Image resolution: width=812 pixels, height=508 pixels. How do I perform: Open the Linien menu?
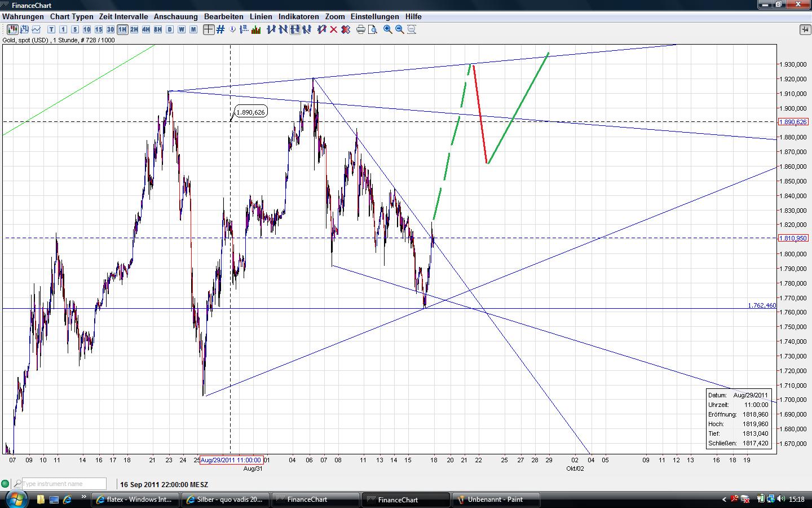point(261,16)
